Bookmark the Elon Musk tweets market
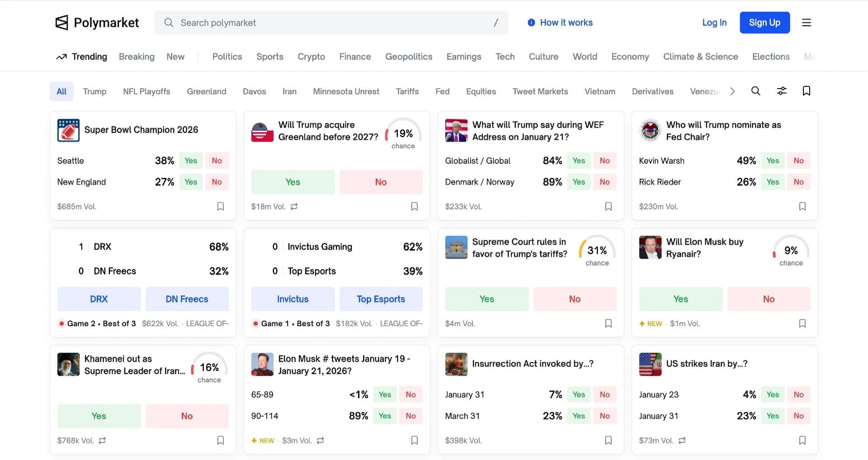This screenshot has width=868, height=460. click(415, 440)
